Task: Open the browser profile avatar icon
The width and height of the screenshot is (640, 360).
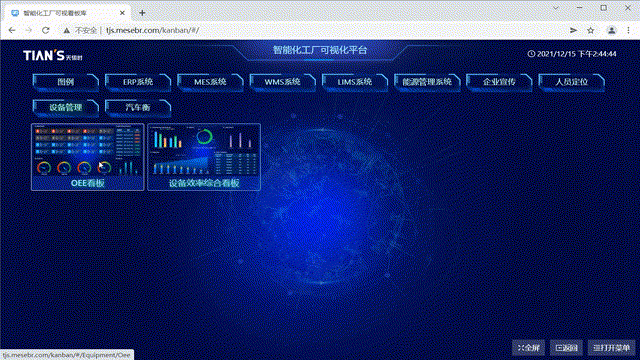Action: click(611, 30)
